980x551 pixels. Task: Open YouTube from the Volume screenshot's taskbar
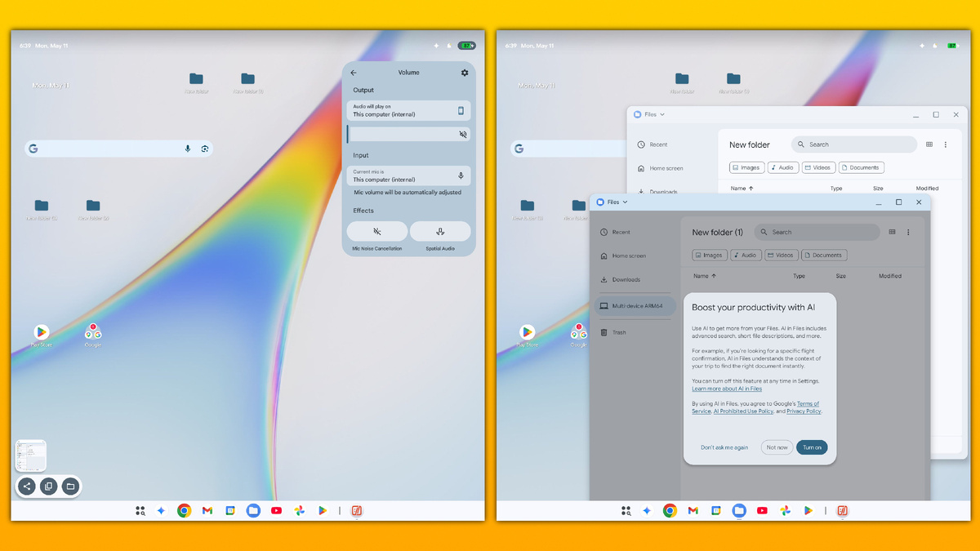pyautogui.click(x=276, y=510)
